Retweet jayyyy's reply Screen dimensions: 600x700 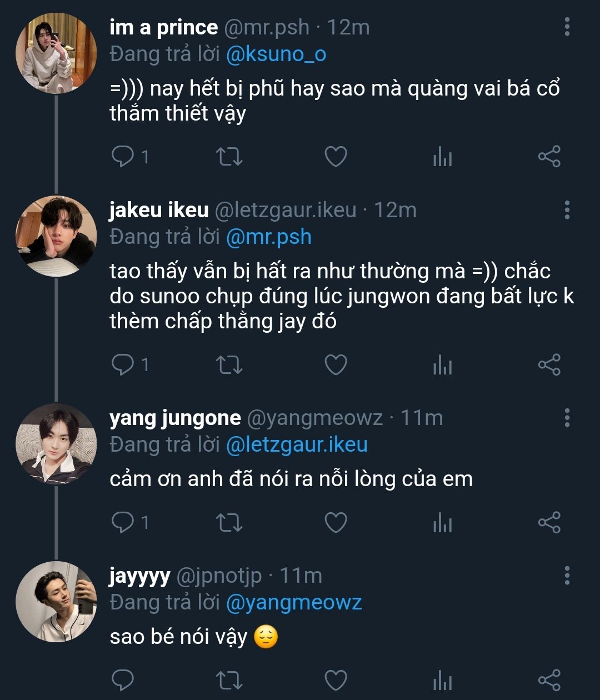coord(228,680)
